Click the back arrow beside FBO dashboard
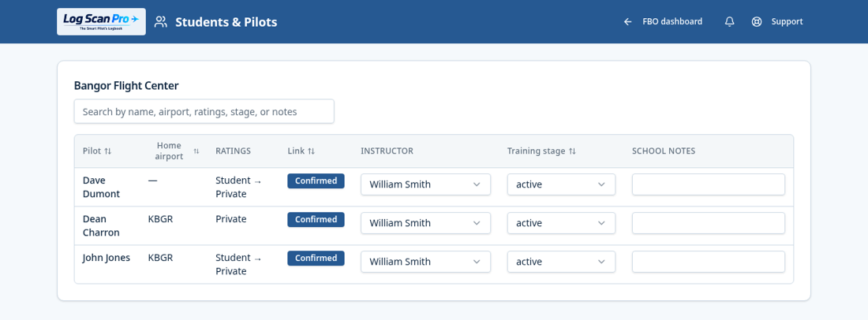Viewport: 868px width, 320px height. tap(628, 21)
